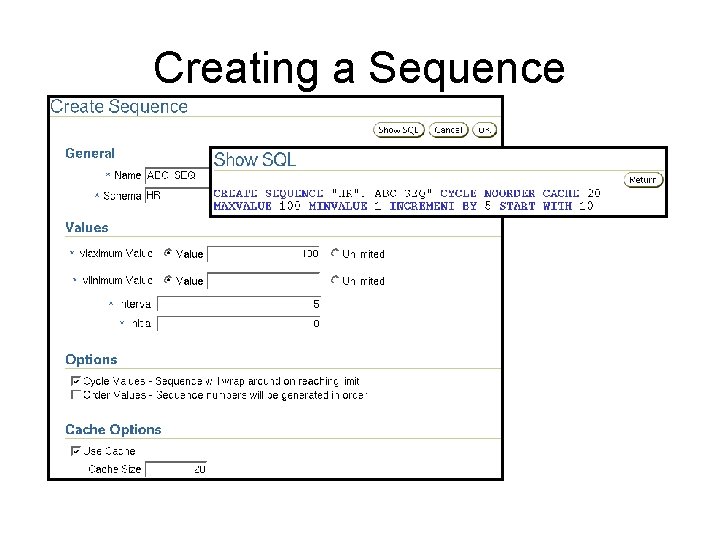Toggle the Cycle Values checkbox

pos(76,381)
